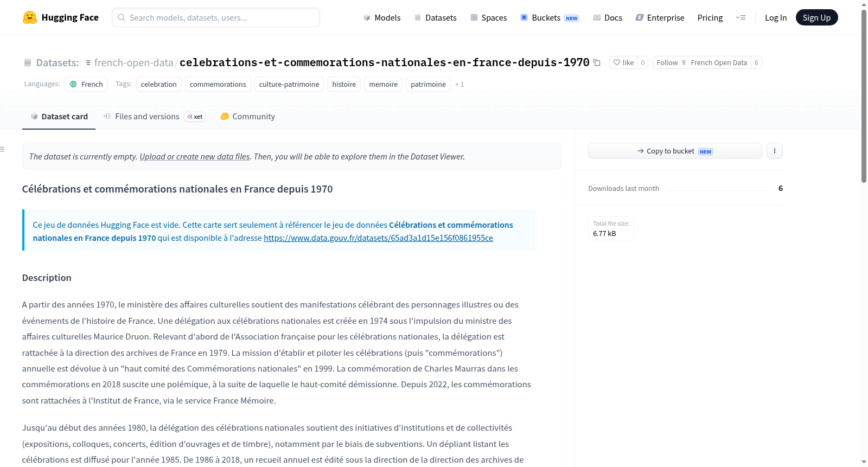Viewport: 868px width, 467px height.
Task: Click the Total file size 6.77 kB box
Action: coord(611,229)
